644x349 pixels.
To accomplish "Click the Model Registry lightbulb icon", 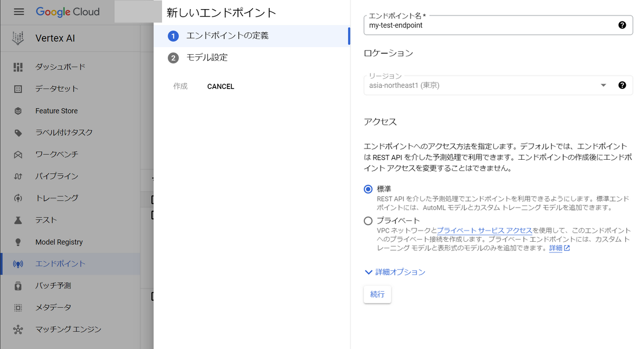I will 18,242.
